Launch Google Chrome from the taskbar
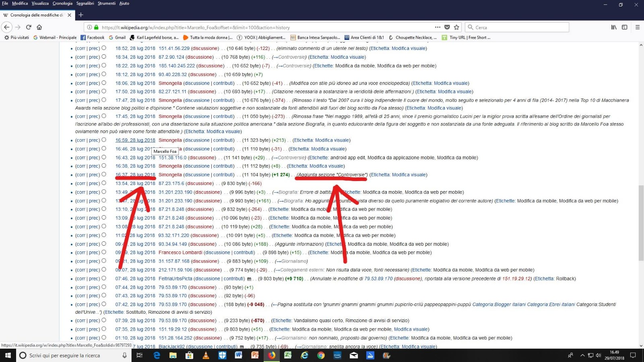 pos(321,355)
